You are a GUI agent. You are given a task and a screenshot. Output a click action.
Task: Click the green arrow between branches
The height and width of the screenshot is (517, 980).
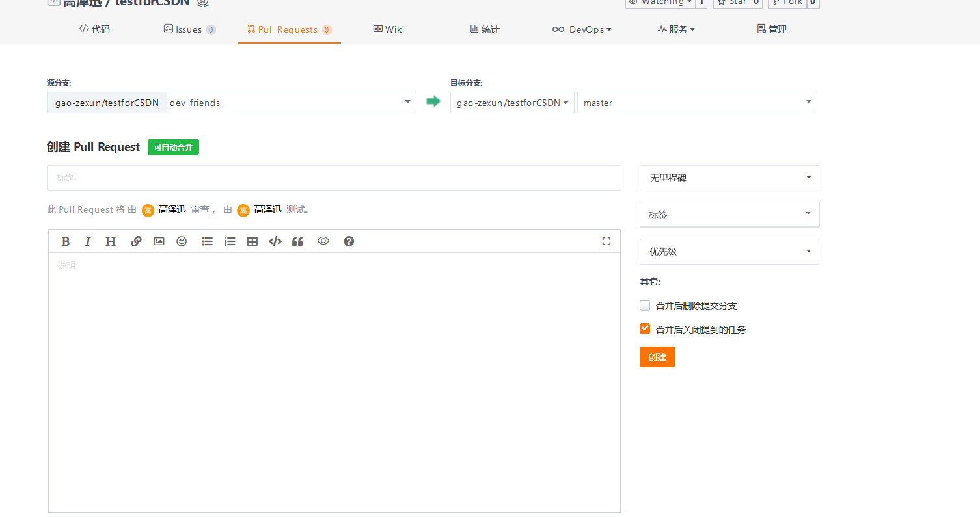tap(433, 101)
